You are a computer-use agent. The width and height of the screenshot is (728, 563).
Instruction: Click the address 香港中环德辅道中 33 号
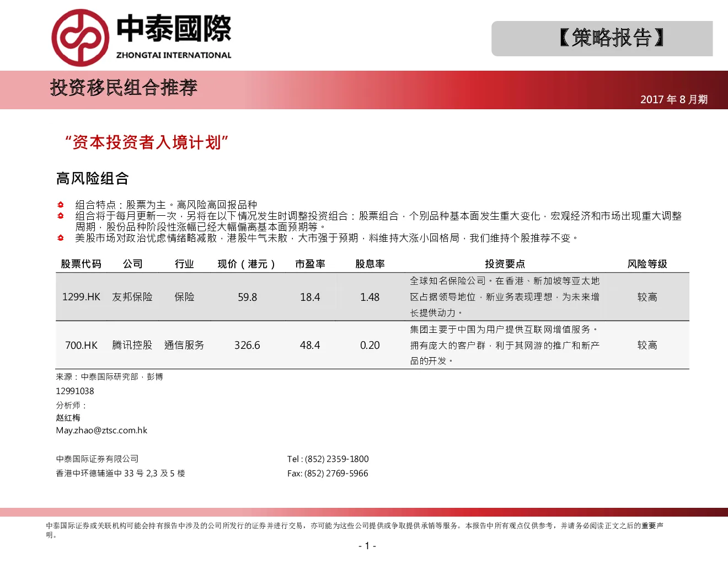(120, 473)
